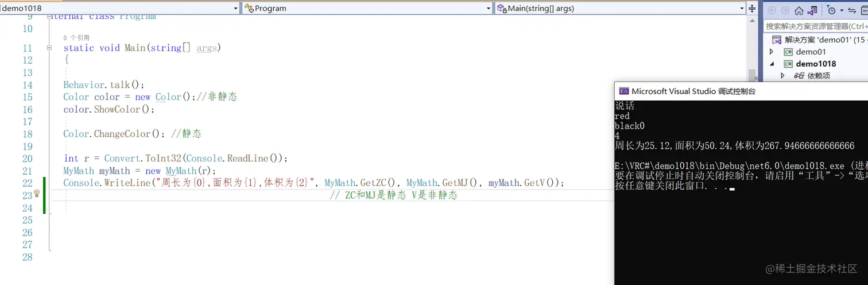Open the pending changes filter clock icon
868x285 pixels.
coord(831,10)
